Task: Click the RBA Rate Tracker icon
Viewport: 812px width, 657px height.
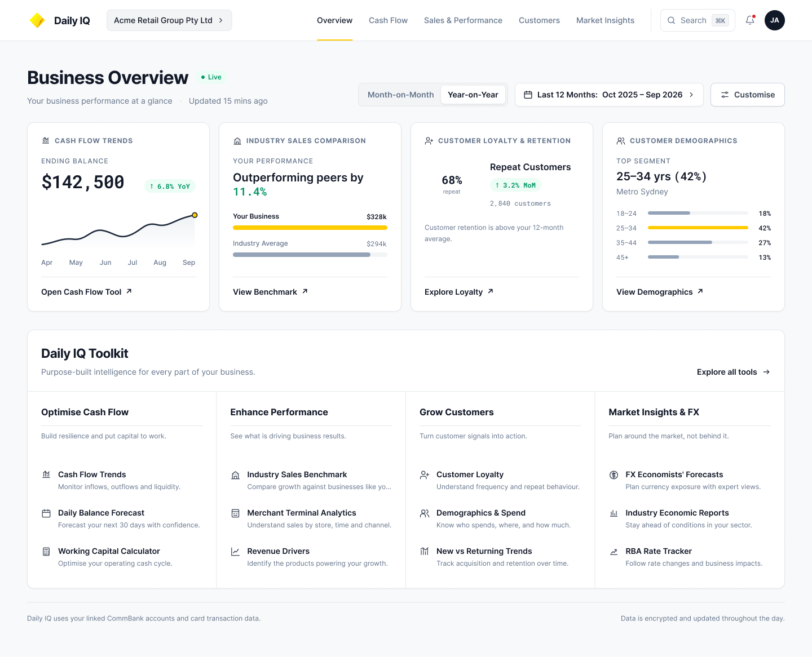Action: tap(614, 552)
